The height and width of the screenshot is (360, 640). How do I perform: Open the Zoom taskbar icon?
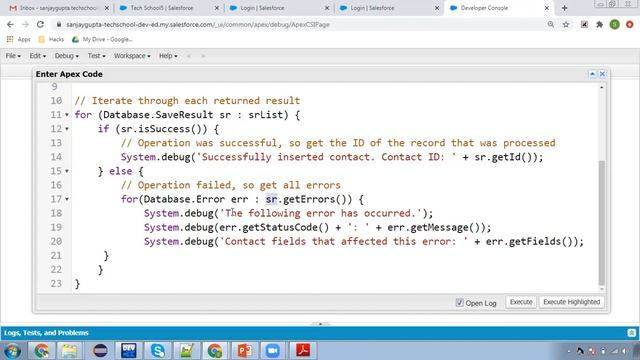pyautogui.click(x=273, y=351)
